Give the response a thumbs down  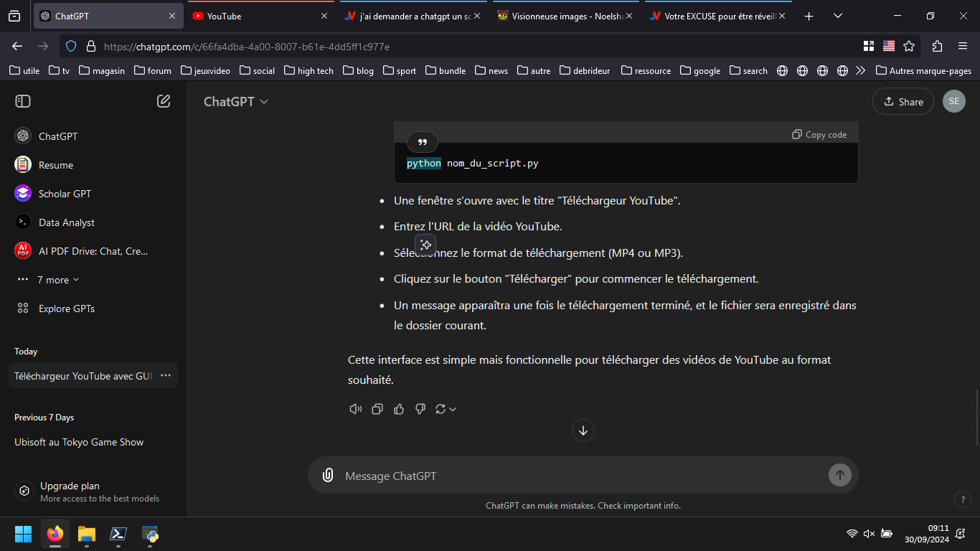[420, 409]
